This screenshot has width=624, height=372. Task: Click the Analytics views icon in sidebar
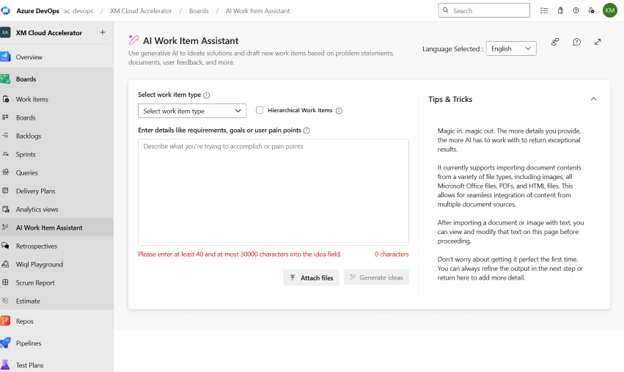[x=6, y=209]
